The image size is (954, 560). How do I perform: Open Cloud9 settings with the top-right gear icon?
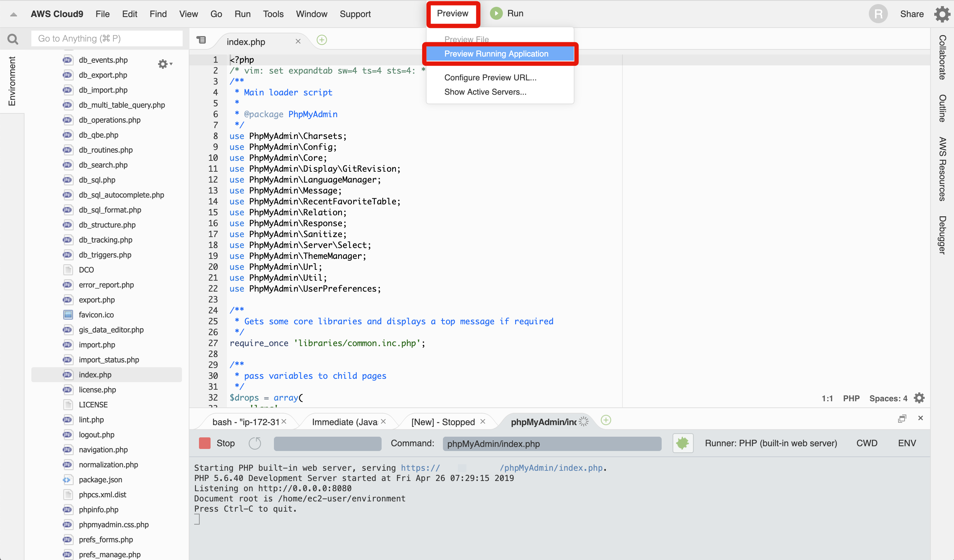(x=942, y=14)
